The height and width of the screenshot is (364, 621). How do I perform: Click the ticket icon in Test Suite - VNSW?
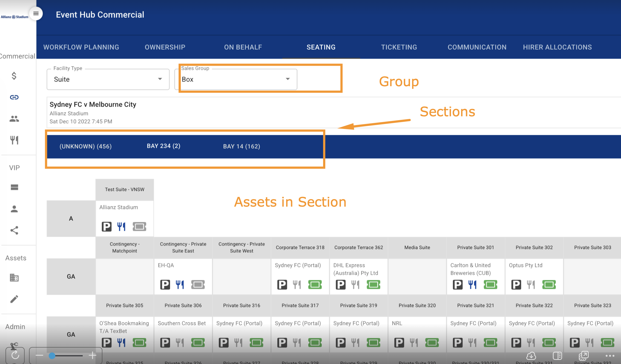tap(139, 227)
